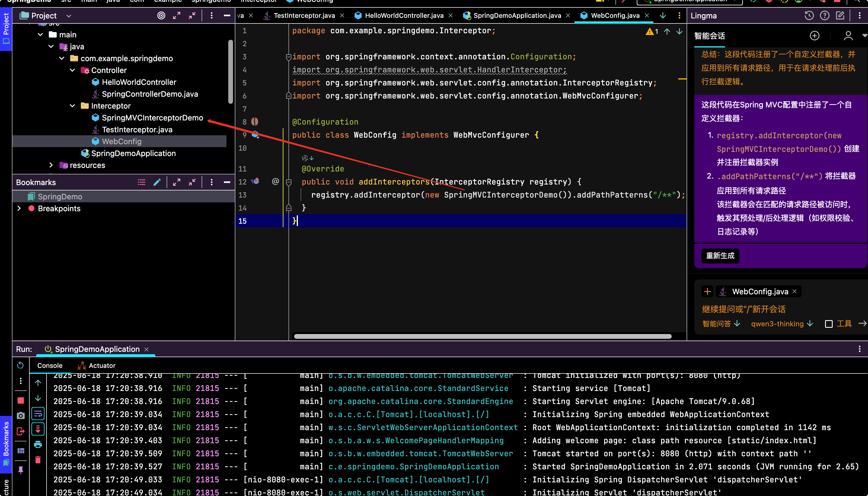Click Lingma feedback edit icon

tap(840, 15)
